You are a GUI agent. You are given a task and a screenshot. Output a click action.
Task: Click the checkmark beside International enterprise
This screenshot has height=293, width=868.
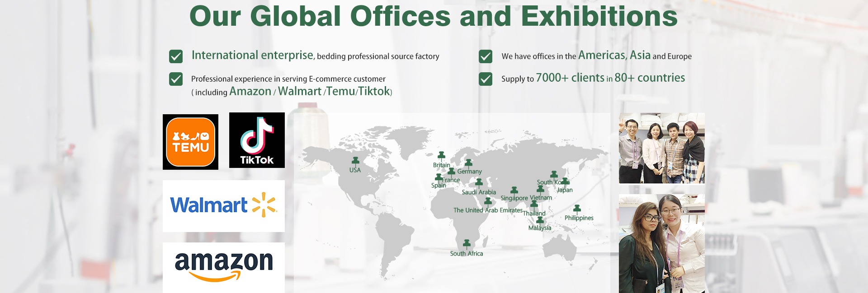[176, 56]
